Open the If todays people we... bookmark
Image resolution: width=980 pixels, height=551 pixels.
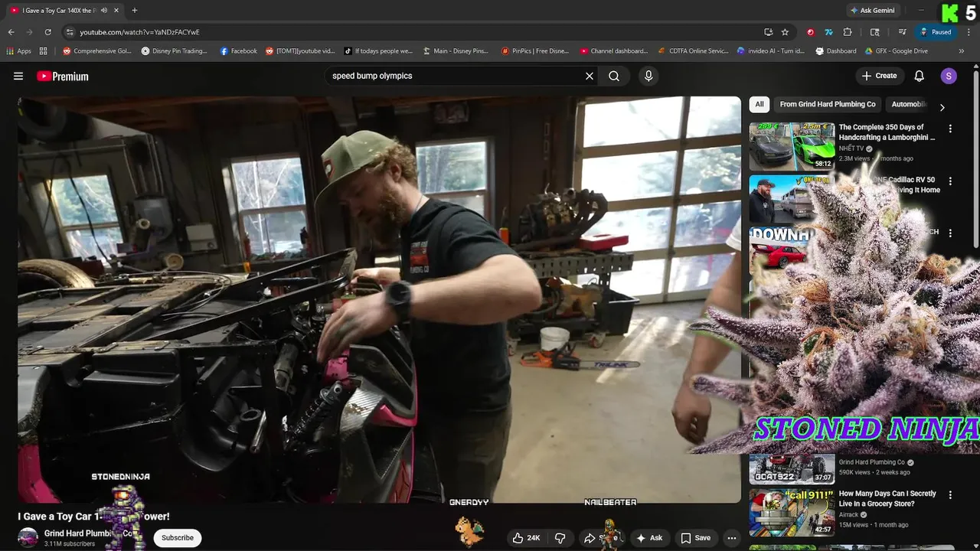[378, 51]
